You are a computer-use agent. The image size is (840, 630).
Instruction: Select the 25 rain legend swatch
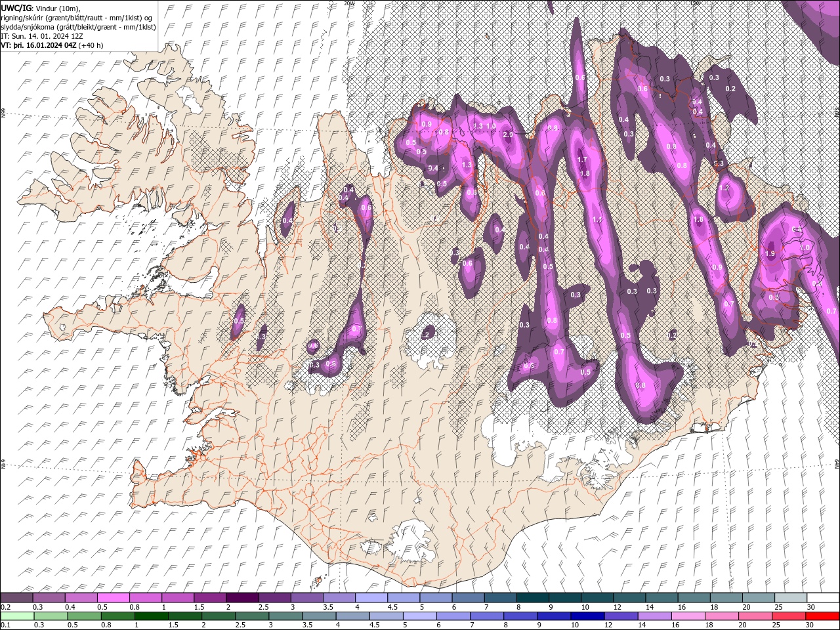[788, 615]
